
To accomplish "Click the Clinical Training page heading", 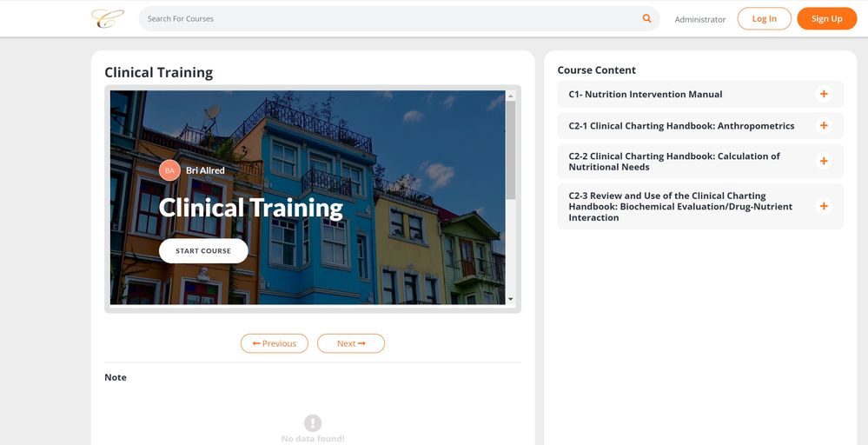I will coord(158,72).
